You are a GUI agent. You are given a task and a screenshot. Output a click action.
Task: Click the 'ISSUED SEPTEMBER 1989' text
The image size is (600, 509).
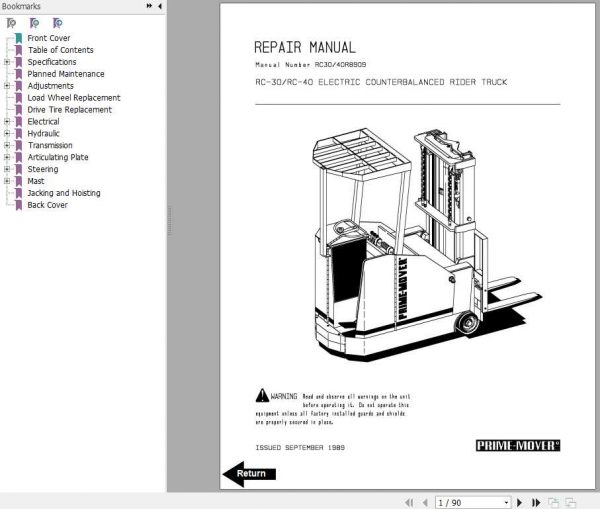pos(300,447)
